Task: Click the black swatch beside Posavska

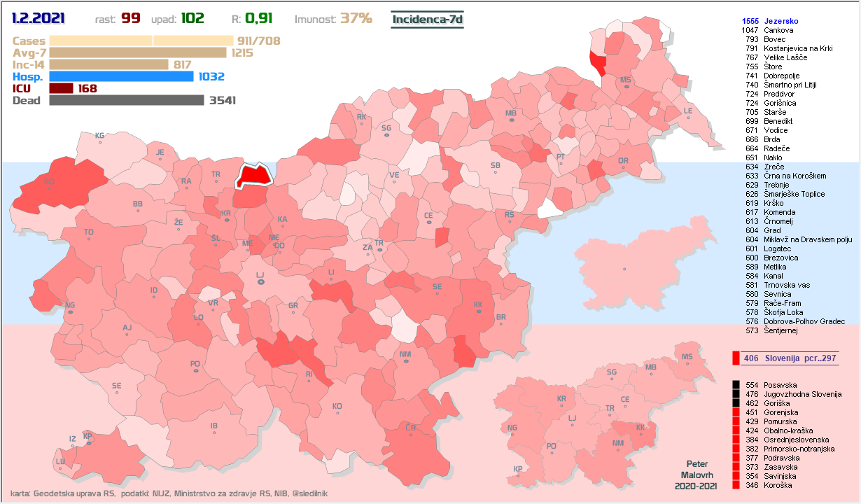Action: [x=736, y=385]
